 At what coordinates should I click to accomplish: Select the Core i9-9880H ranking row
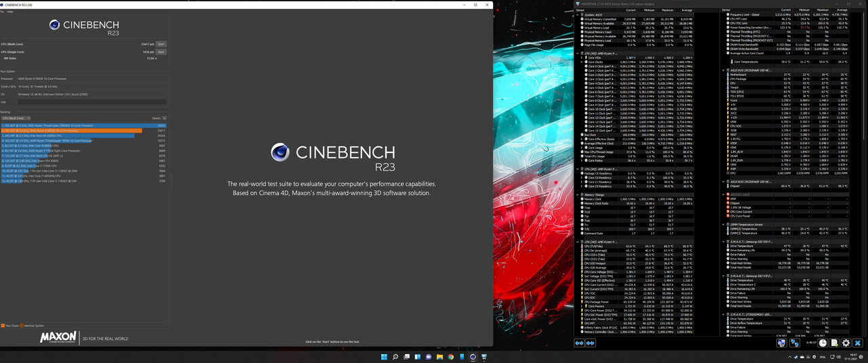click(83, 146)
